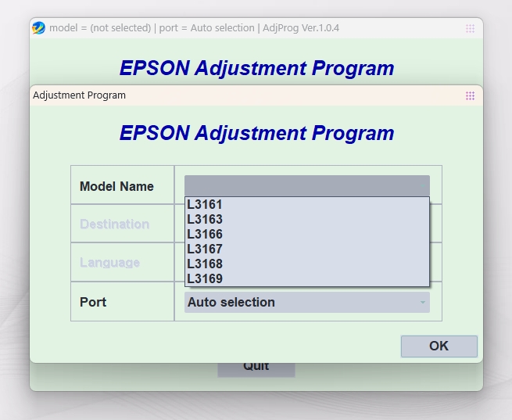Open the Port dropdown showing Auto selection
Viewport: 512px width, 420px height.
point(307,303)
